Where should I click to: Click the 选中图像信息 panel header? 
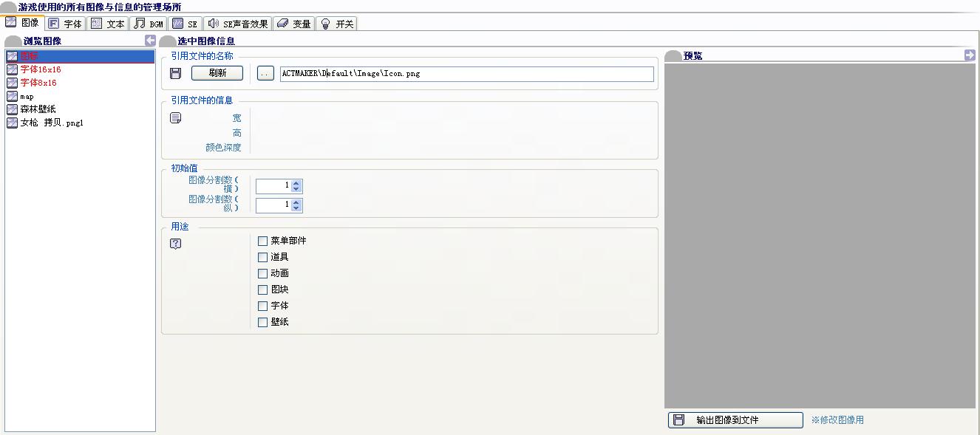tap(206, 41)
